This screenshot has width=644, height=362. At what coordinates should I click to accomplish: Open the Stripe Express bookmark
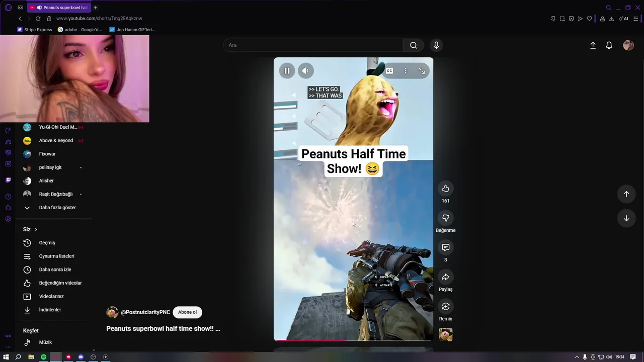click(x=35, y=30)
